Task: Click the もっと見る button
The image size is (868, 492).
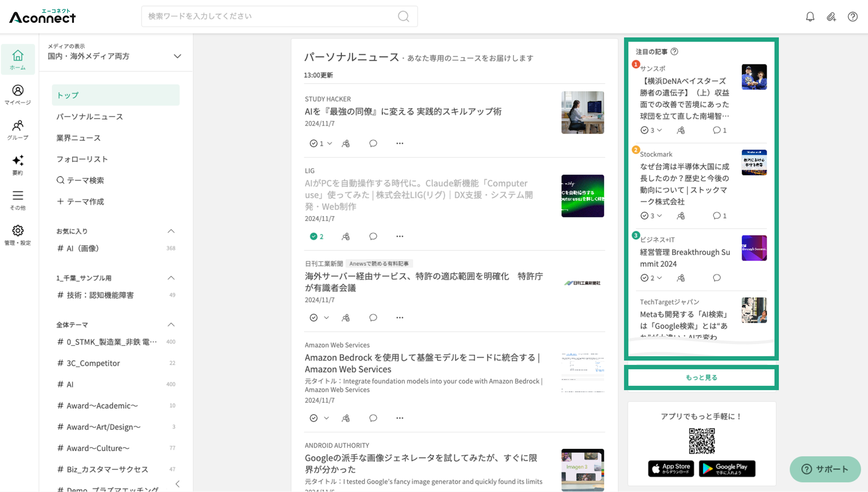Action: (701, 378)
